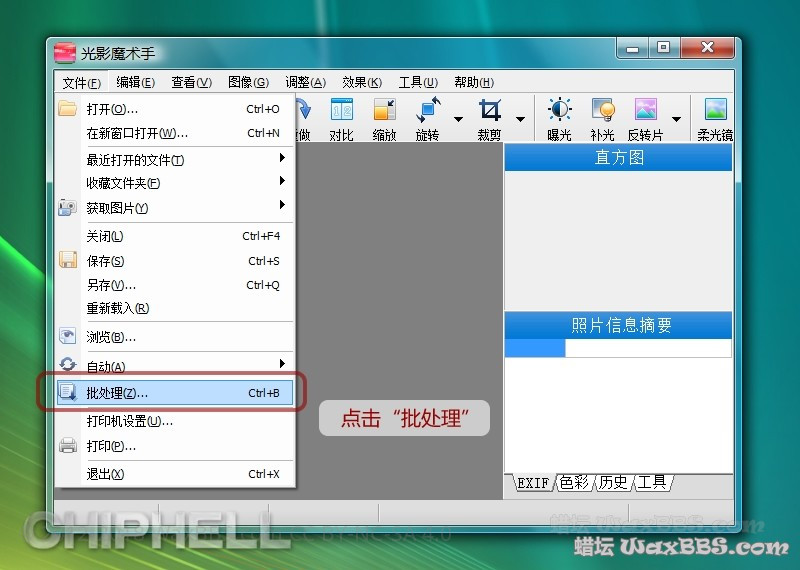Click the 反转片 (reversal film) icon

[x=645, y=119]
